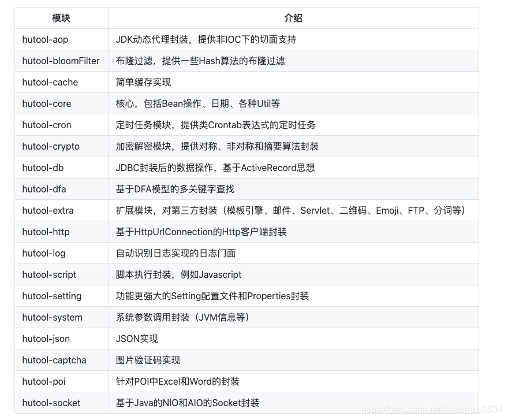Click the description '基于DFA模型的多关键字查找'

(x=175, y=189)
